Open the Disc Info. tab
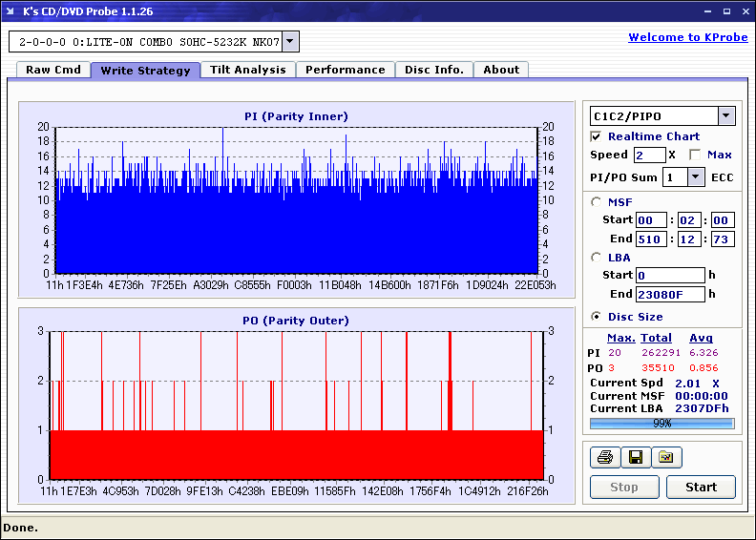 (x=433, y=70)
